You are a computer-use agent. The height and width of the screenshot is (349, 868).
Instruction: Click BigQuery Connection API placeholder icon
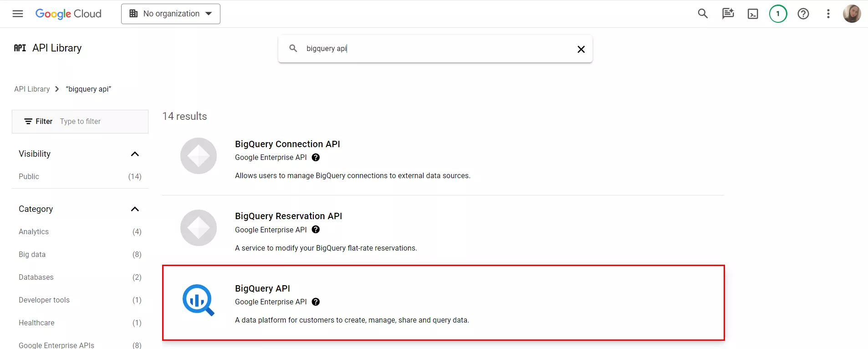[x=199, y=156]
